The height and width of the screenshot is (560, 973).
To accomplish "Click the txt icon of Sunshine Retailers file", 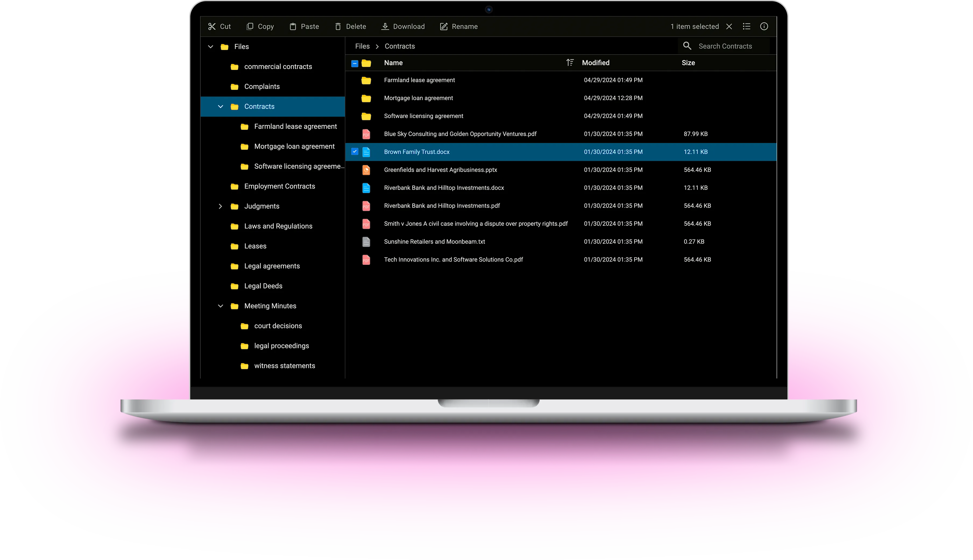I will (x=366, y=241).
